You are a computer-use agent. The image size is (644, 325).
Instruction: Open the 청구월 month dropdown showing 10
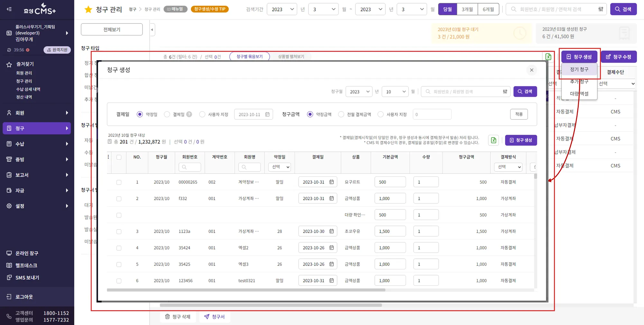click(x=395, y=92)
